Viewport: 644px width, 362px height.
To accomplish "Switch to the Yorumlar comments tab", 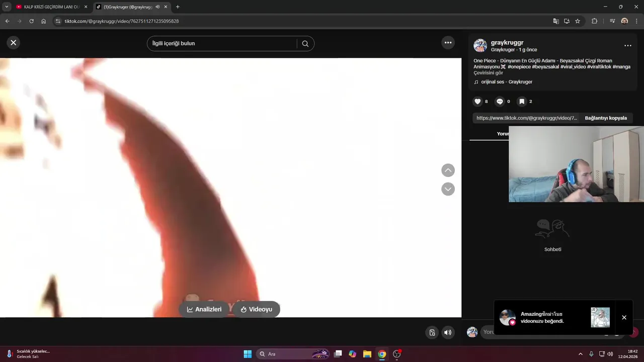I will coord(503,134).
